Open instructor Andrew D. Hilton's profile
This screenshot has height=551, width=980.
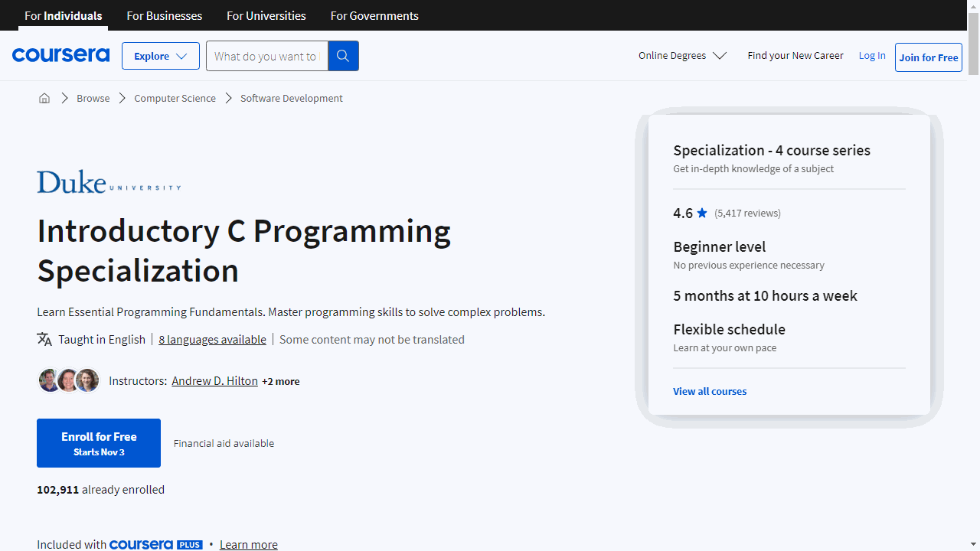point(214,380)
